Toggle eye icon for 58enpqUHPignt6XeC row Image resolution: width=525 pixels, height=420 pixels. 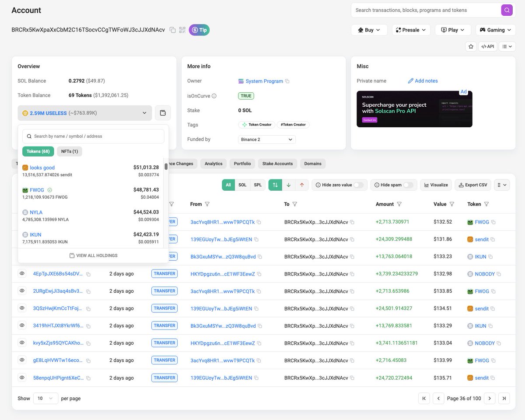coord(22,378)
